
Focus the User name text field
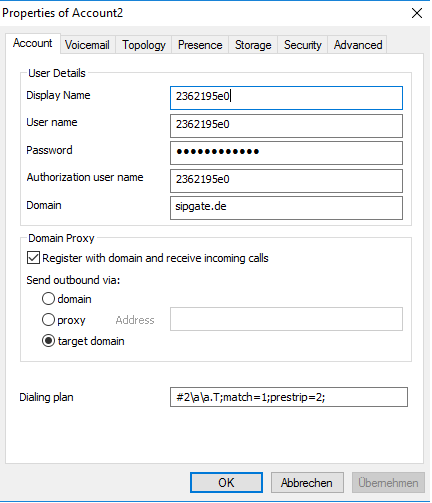click(x=286, y=126)
